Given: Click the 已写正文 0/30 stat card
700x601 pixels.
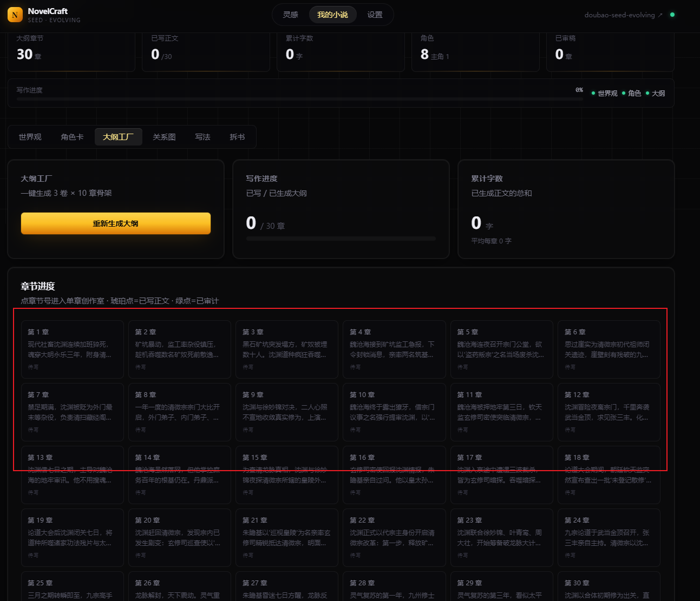Looking at the screenshot, I should point(206,52).
